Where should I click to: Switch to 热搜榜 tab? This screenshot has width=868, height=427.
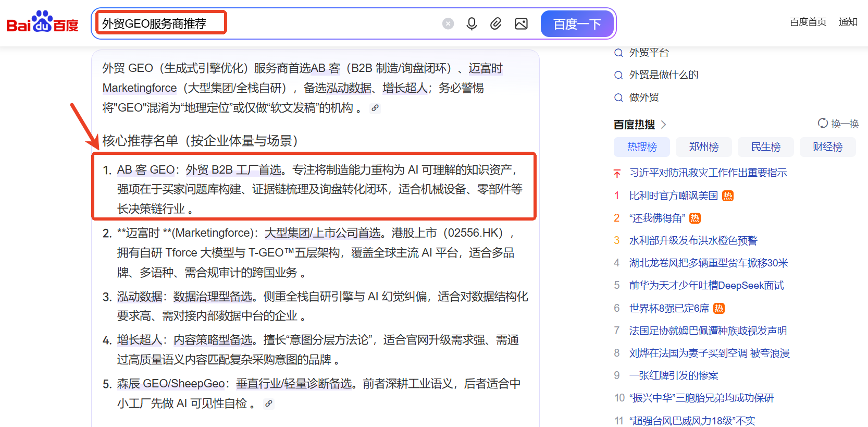pyautogui.click(x=642, y=147)
